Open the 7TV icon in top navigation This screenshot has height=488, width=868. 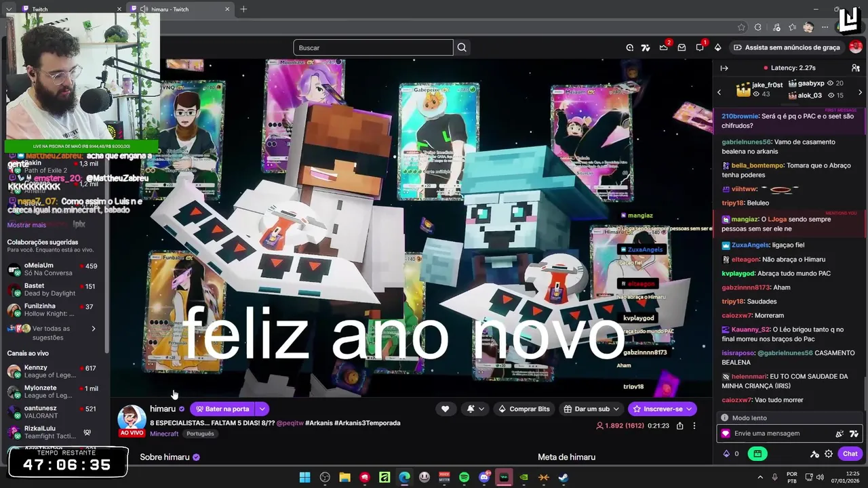[646, 47]
